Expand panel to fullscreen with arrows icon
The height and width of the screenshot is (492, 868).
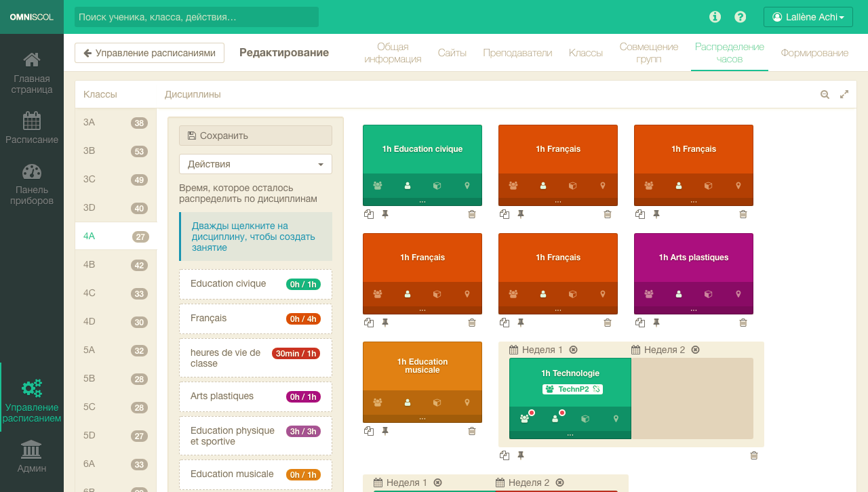[x=844, y=95]
